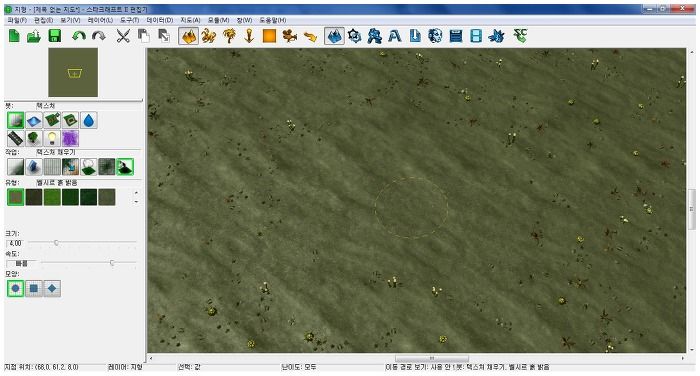This screenshot has height=376, width=700.
Task: Save the map with floppy icon
Action: (x=54, y=36)
